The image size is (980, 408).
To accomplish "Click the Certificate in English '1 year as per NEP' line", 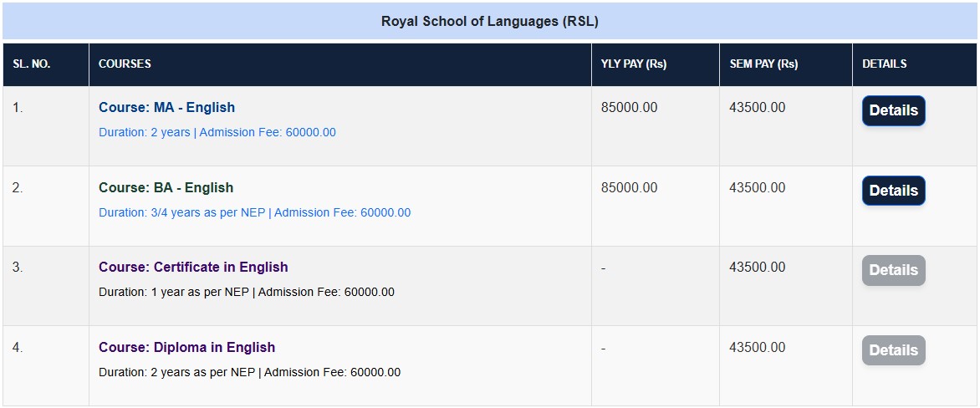I will point(246,292).
